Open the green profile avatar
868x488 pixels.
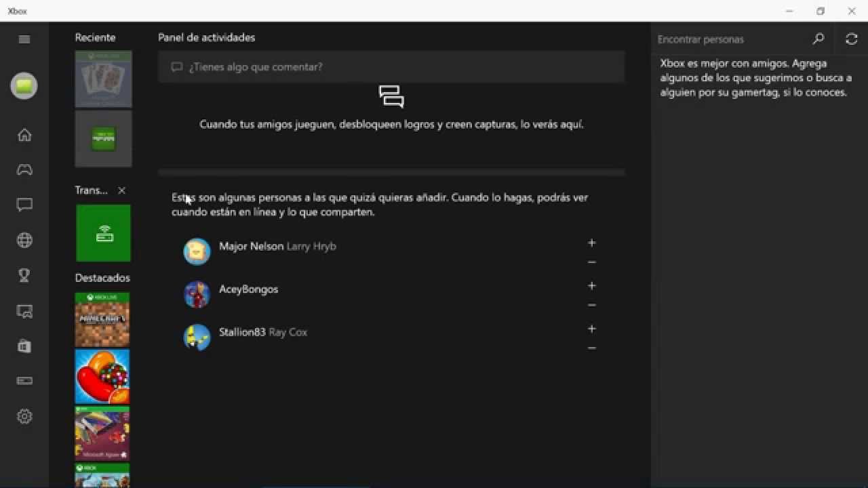pyautogui.click(x=24, y=86)
